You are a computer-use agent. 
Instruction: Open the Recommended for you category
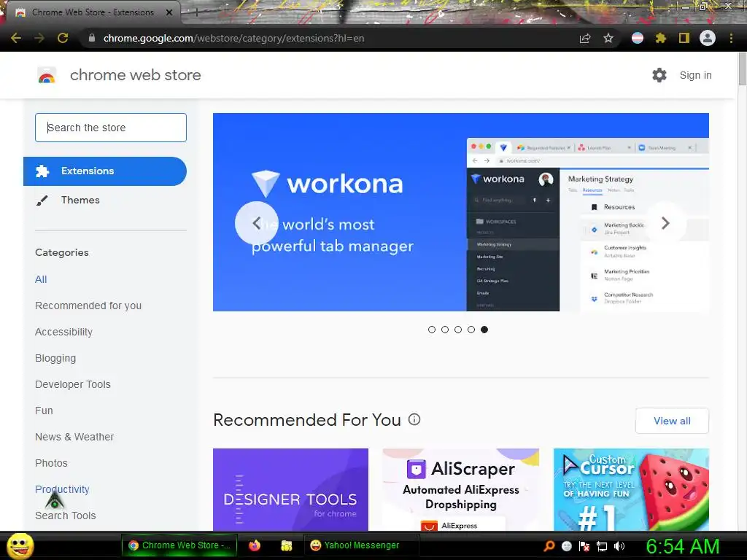pyautogui.click(x=88, y=306)
